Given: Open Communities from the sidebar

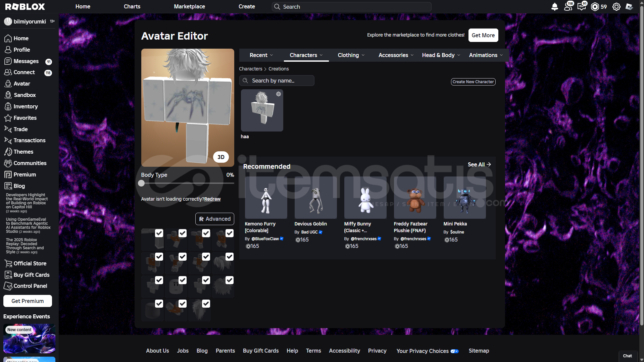Looking at the screenshot, I should (30, 163).
